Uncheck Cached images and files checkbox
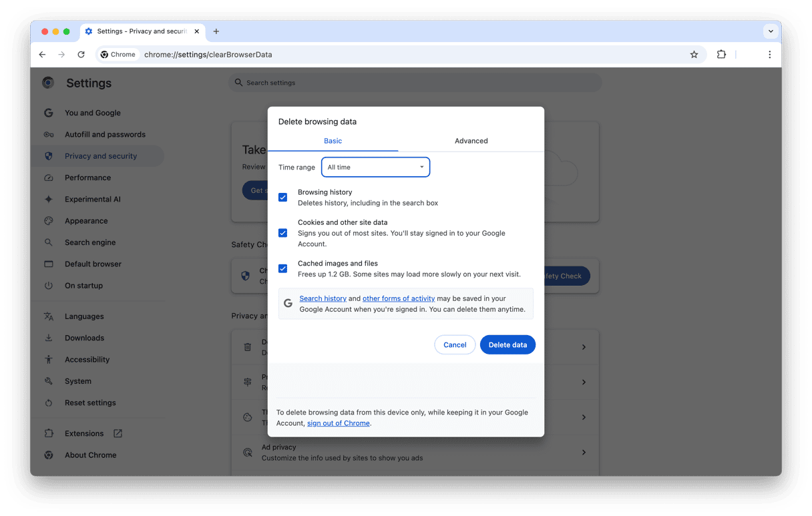812x516 pixels. 283,268
